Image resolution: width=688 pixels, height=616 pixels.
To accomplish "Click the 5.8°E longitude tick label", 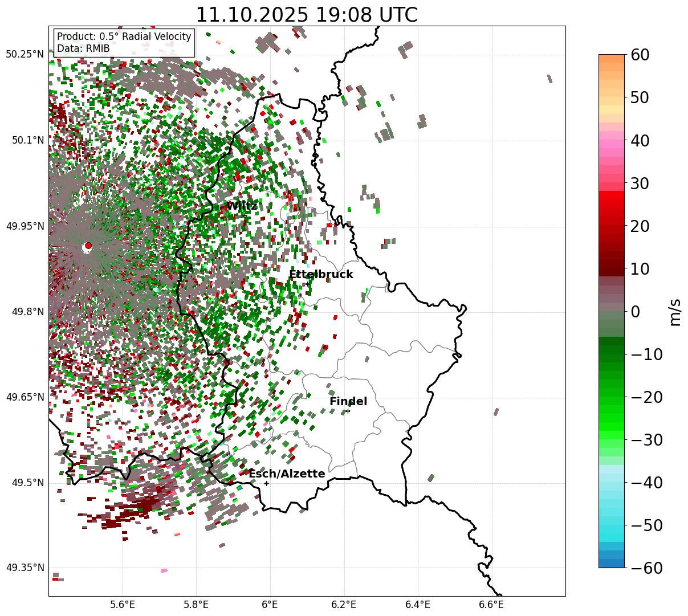I will (196, 605).
